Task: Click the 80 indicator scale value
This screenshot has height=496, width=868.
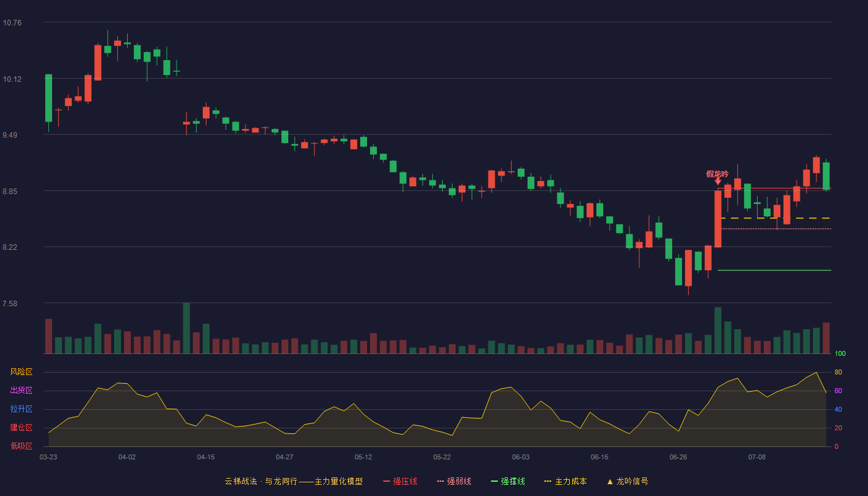Action: (x=838, y=372)
